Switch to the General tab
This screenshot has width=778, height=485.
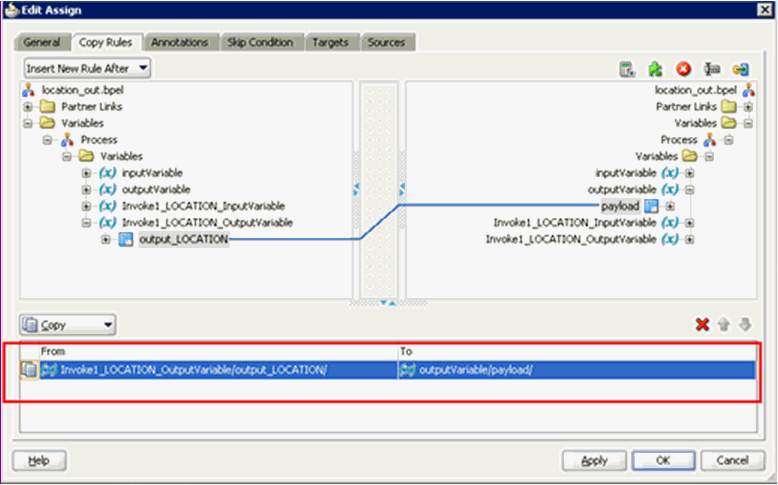click(42, 43)
